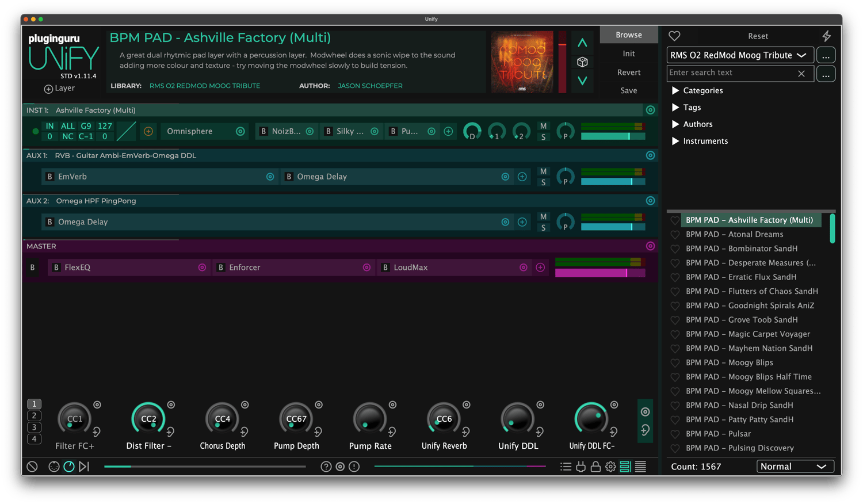
Task: Click the plug icon in the footer
Action: point(581,467)
